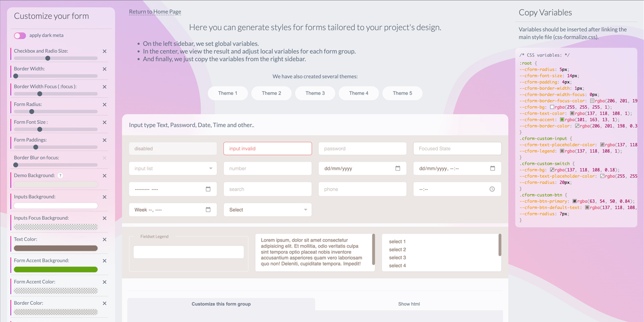
Task: Click the calendar icon in the datetime-local field
Action: [492, 169]
